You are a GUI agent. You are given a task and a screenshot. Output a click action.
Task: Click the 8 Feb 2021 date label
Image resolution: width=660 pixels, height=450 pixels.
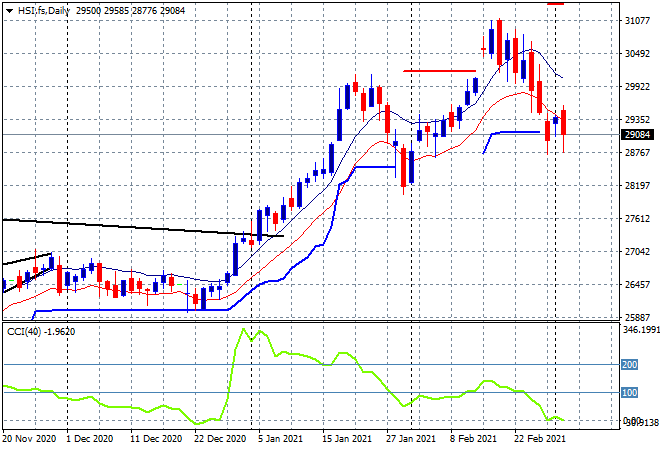474,439
